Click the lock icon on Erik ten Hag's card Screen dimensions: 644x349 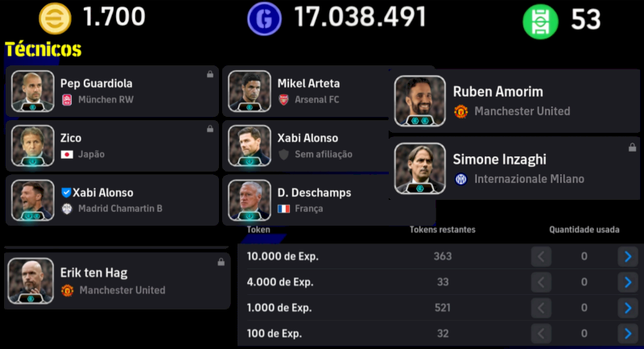pos(221,262)
